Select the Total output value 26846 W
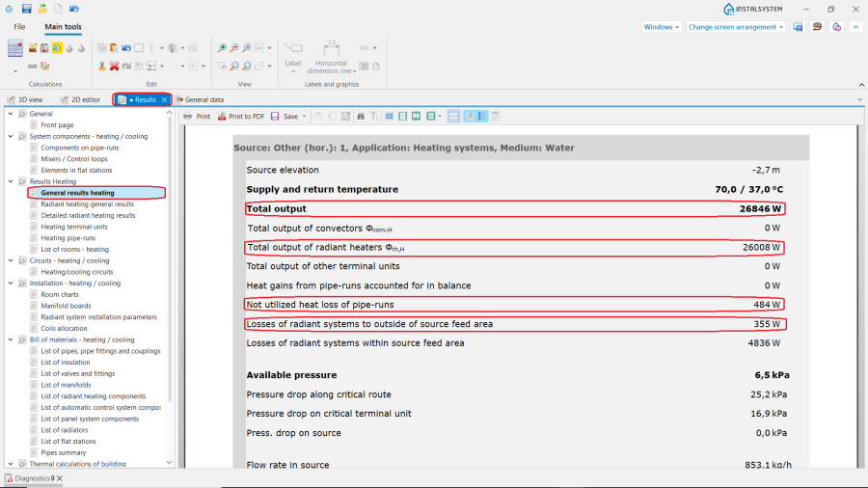The width and height of the screenshot is (868, 488). pos(760,209)
